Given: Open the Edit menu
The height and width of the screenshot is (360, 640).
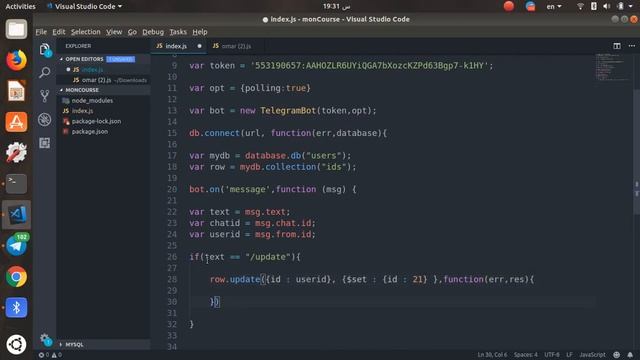Looking at the screenshot, I should click(59, 32).
